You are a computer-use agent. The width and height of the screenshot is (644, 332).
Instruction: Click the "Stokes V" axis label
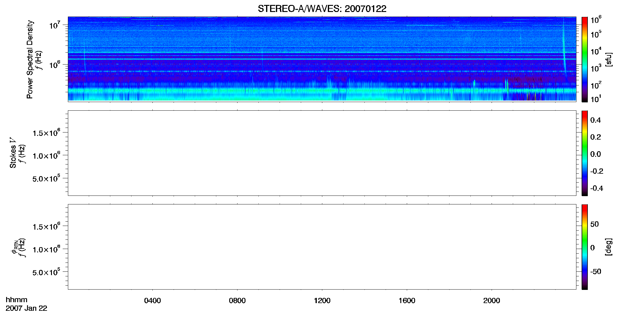tap(13, 153)
